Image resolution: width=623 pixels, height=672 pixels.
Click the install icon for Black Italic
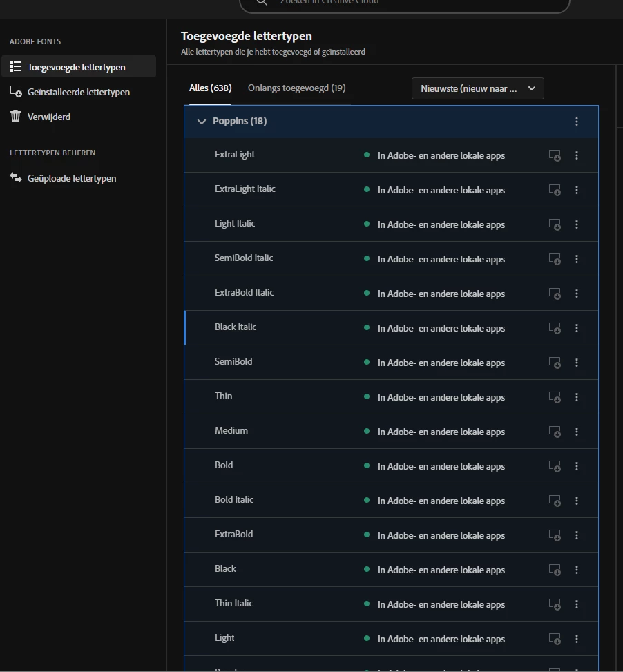click(555, 328)
